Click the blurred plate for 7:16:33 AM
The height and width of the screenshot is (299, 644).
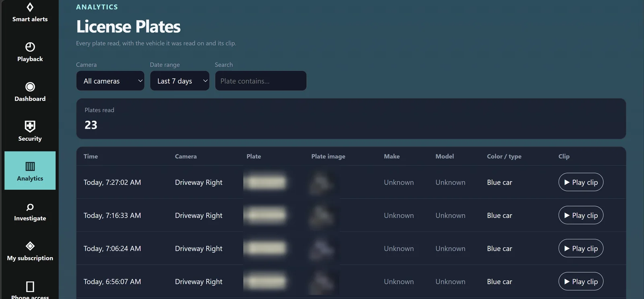(x=266, y=215)
